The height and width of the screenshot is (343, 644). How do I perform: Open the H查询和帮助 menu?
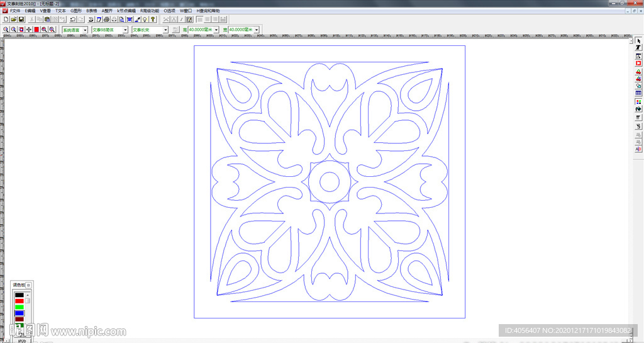click(208, 11)
